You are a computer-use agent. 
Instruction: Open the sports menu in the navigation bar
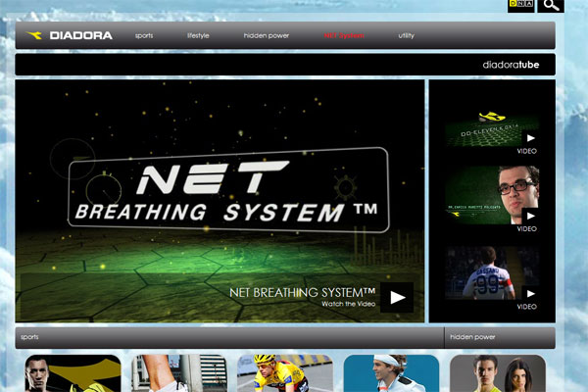coord(144,35)
